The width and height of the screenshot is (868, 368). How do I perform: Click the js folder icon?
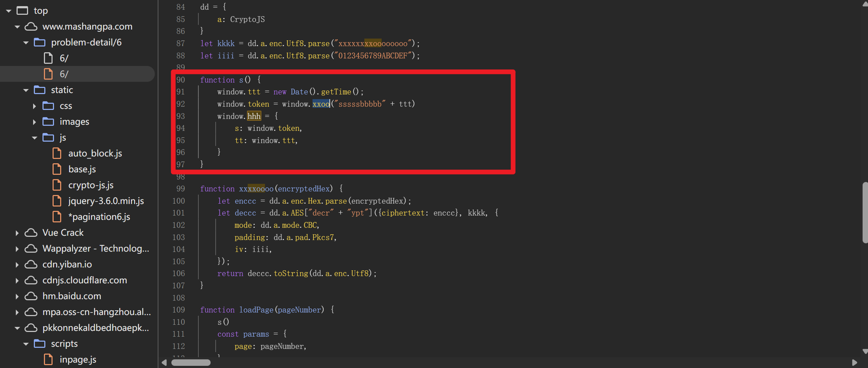tap(48, 138)
